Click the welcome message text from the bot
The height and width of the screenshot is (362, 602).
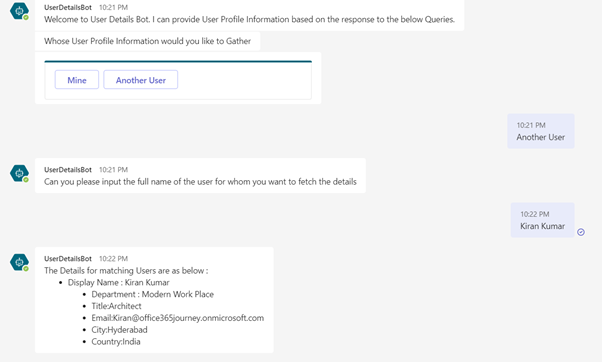pyautogui.click(x=249, y=19)
